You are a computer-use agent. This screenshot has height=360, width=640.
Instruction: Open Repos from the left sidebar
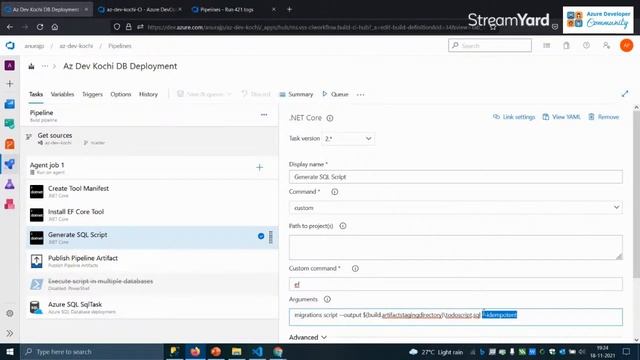[x=10, y=124]
